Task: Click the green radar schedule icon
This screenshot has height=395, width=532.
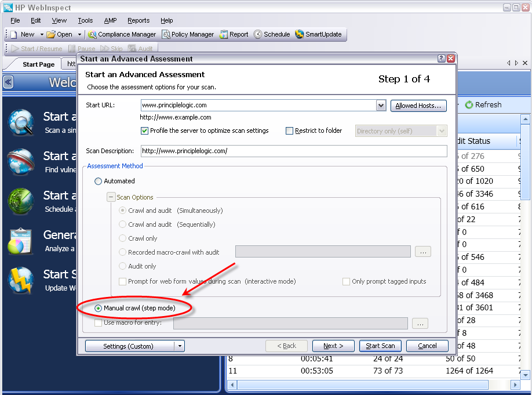Action: 21,201
